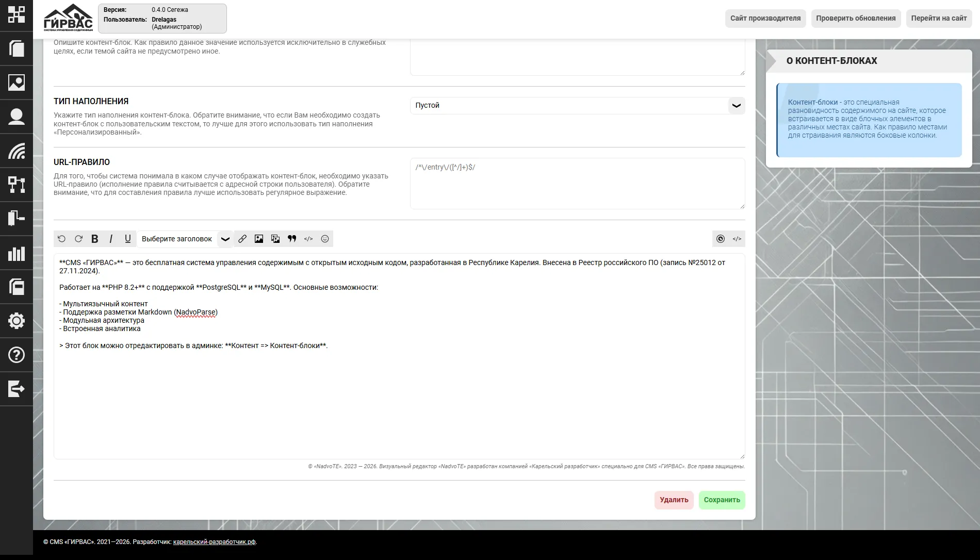Open the settings gear icon in sidebar
This screenshot has height=560, width=980.
17,321
